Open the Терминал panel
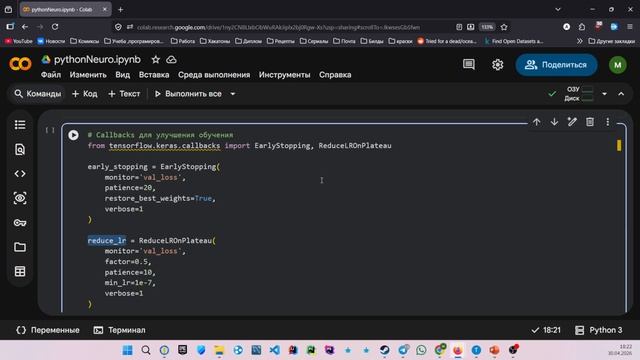Viewport: 640px width, 360px height. pyautogui.click(x=119, y=330)
